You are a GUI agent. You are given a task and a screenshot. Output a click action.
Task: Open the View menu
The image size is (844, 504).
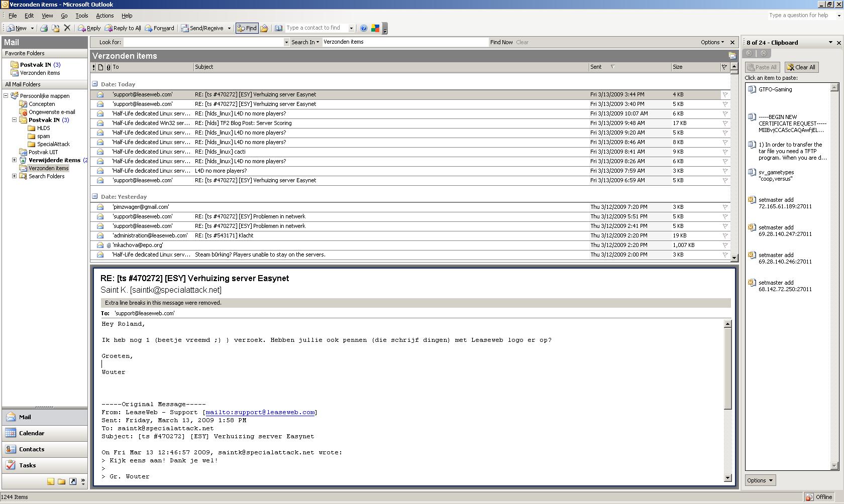click(x=47, y=16)
